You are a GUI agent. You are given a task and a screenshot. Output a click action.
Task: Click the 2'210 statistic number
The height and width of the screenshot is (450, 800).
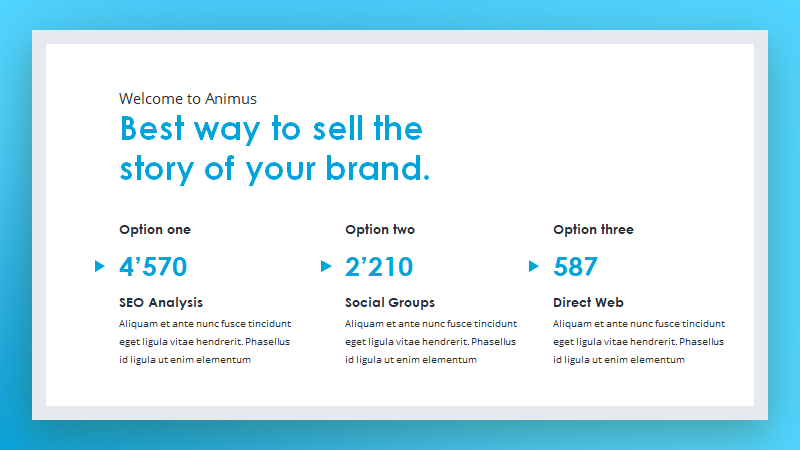click(379, 266)
